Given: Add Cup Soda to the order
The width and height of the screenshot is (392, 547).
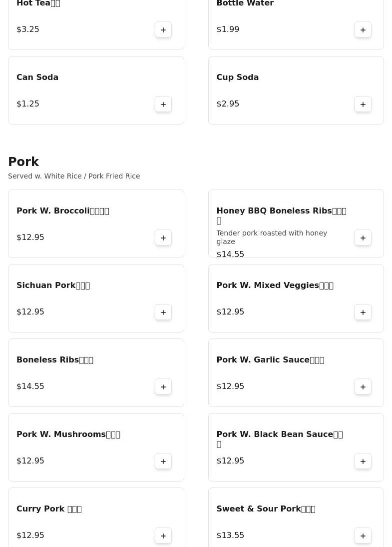Looking at the screenshot, I should click(363, 104).
